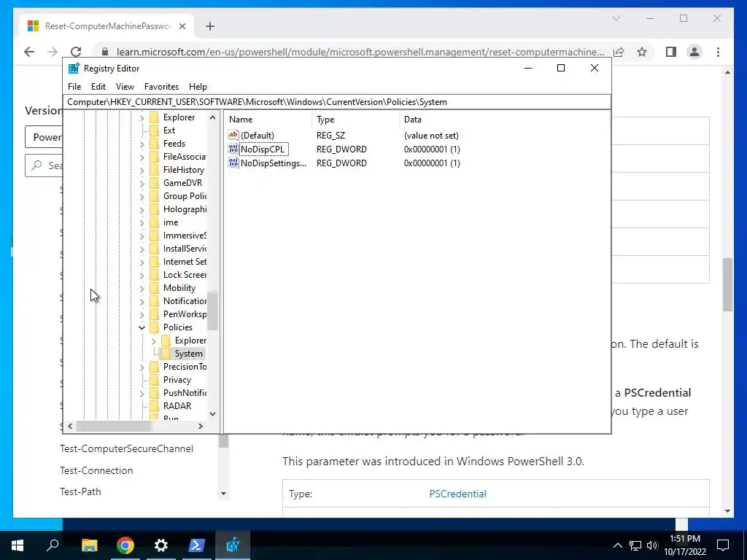This screenshot has height=560, width=747.
Task: Open the Test-ComputerSecureChannel article link
Action: 126,448
